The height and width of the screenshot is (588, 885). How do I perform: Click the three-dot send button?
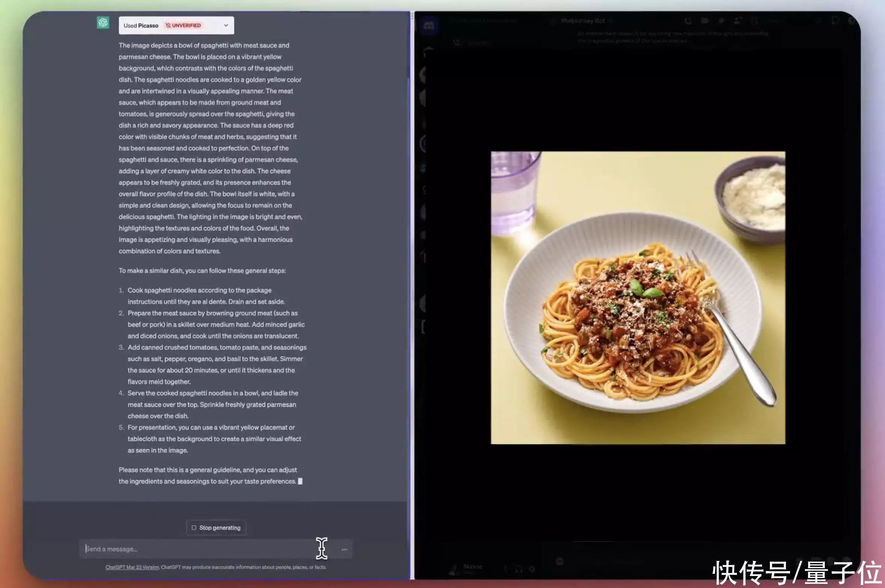(x=344, y=549)
